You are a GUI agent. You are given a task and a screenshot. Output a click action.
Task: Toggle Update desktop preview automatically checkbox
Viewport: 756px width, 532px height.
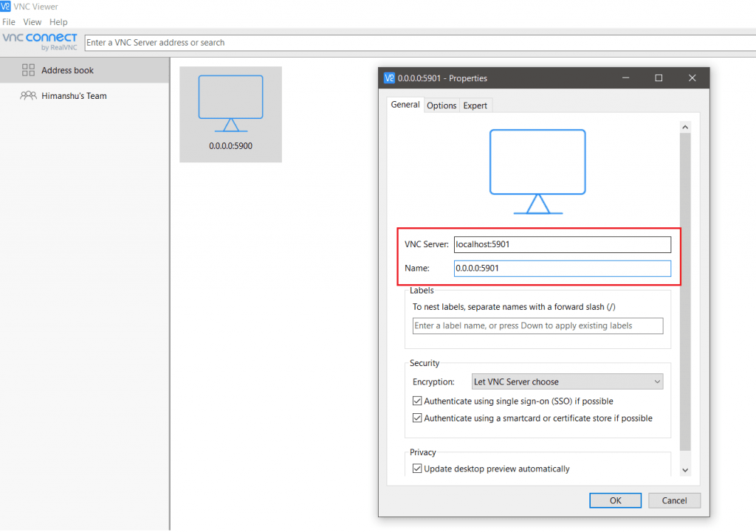417,469
